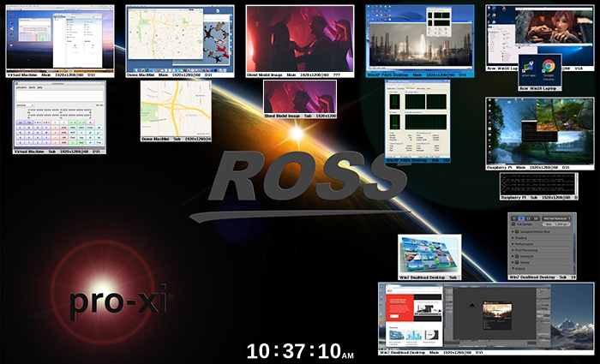This screenshot has width=600, height=364.
Task: Select the Win7 DualHead Sub image collage window
Action: 429,255
